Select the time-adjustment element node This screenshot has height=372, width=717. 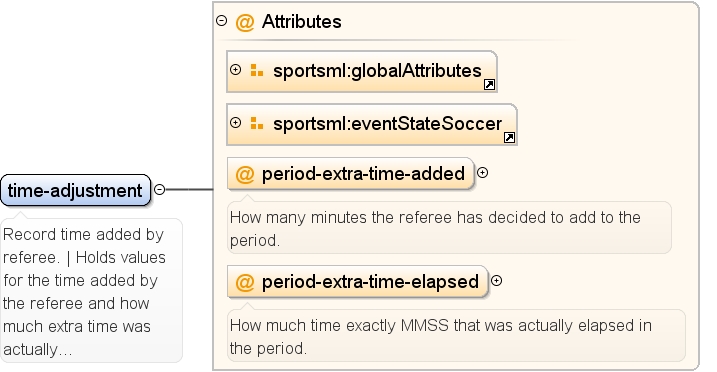tap(75, 190)
